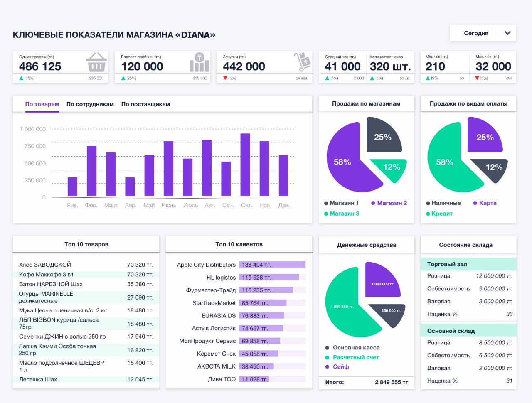
Task: Open the По поставщикам tab
Action: pos(145,104)
